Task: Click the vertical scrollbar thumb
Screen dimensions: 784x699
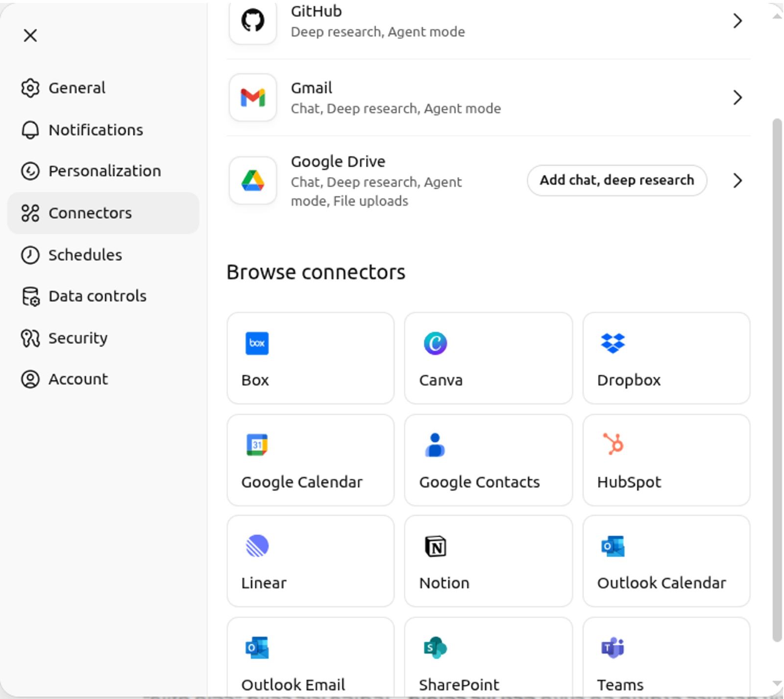Action: [777, 379]
